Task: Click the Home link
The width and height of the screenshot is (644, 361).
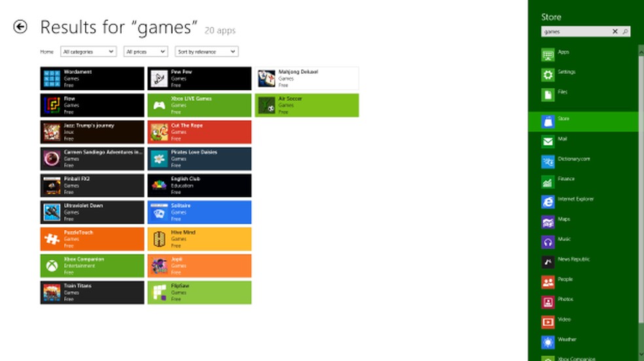Action: 47,52
